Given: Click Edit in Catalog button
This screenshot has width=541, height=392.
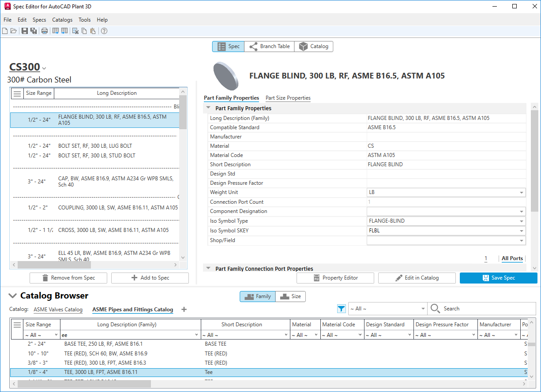Looking at the screenshot, I should pos(417,278).
